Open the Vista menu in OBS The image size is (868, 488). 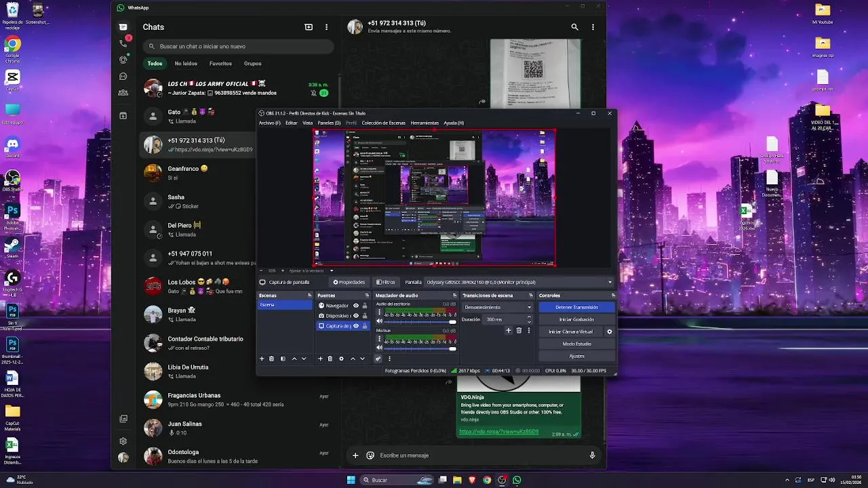[x=307, y=123]
